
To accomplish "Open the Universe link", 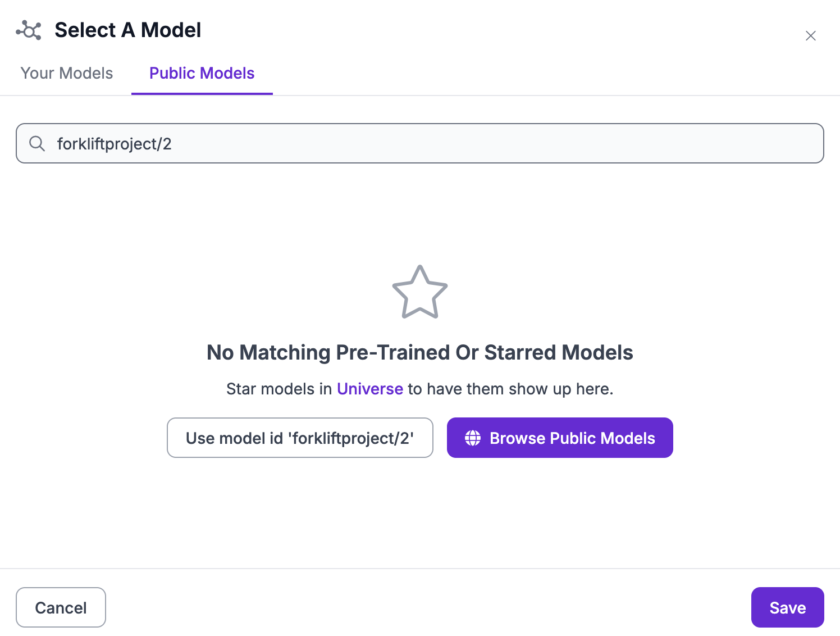I will click(369, 388).
